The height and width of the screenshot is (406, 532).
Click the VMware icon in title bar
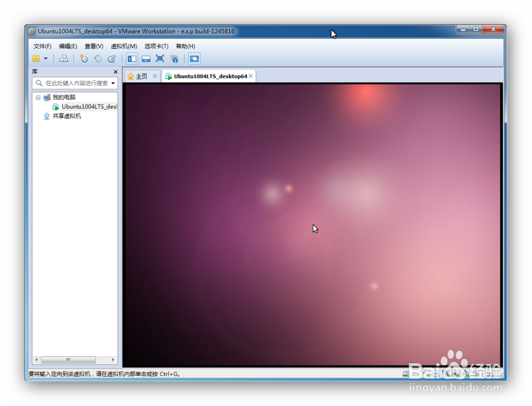click(32, 31)
